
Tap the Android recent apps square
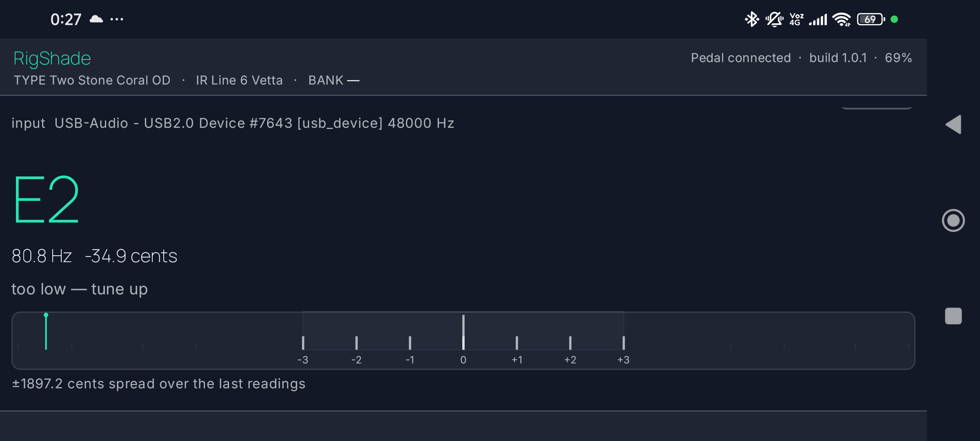tap(953, 316)
